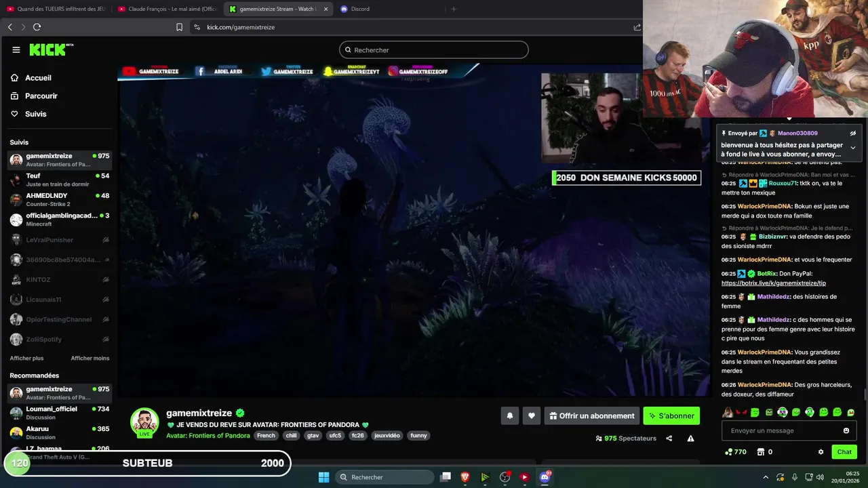Open the botrix.live tip link
Image resolution: width=868 pixels, height=488 pixels.
[773, 283]
